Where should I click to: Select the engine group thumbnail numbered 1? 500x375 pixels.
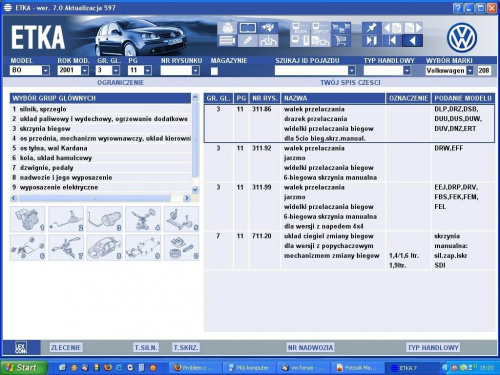click(28, 219)
